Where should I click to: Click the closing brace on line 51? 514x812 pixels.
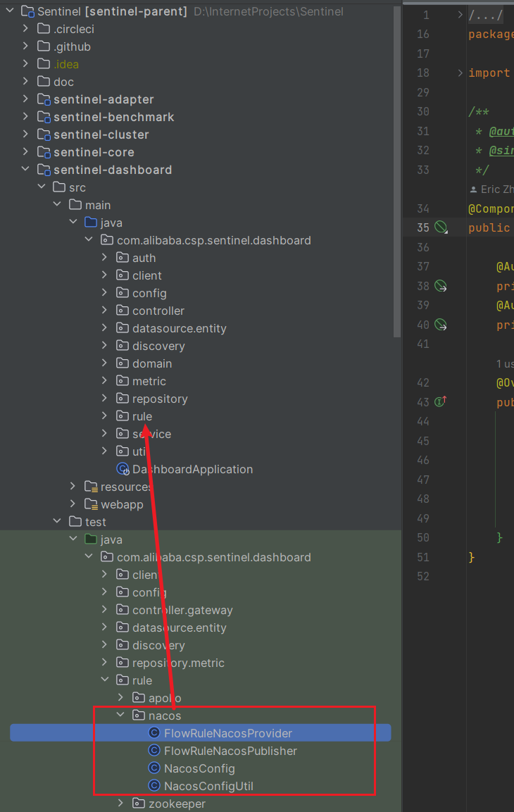coord(472,557)
